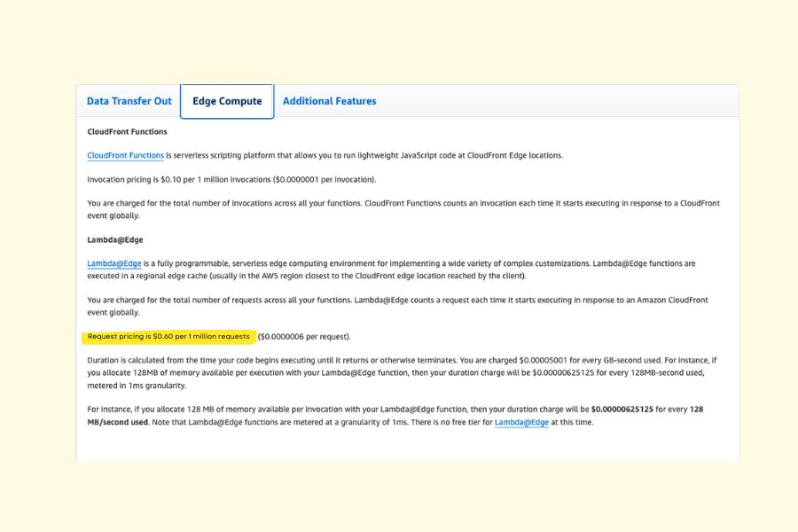The height and width of the screenshot is (532, 798).
Task: Select the bold $0.00000625125 pricing figure
Action: 622,411
